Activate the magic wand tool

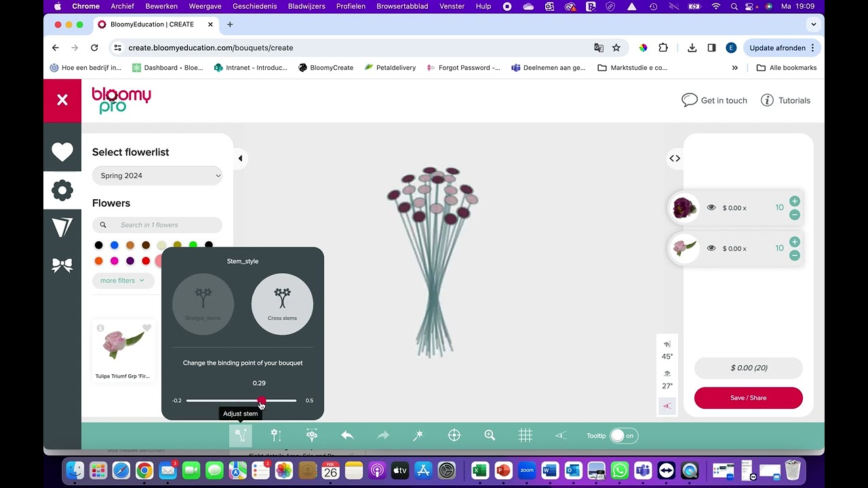tap(418, 436)
